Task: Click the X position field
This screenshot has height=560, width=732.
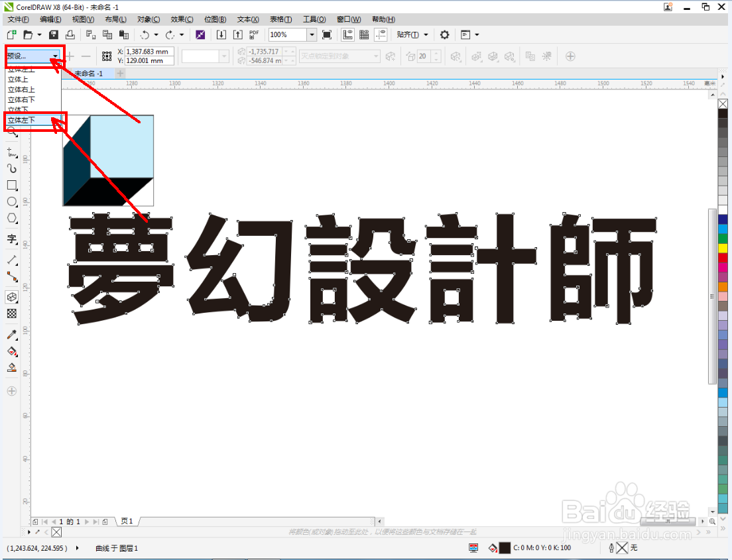Action: pyautogui.click(x=149, y=52)
